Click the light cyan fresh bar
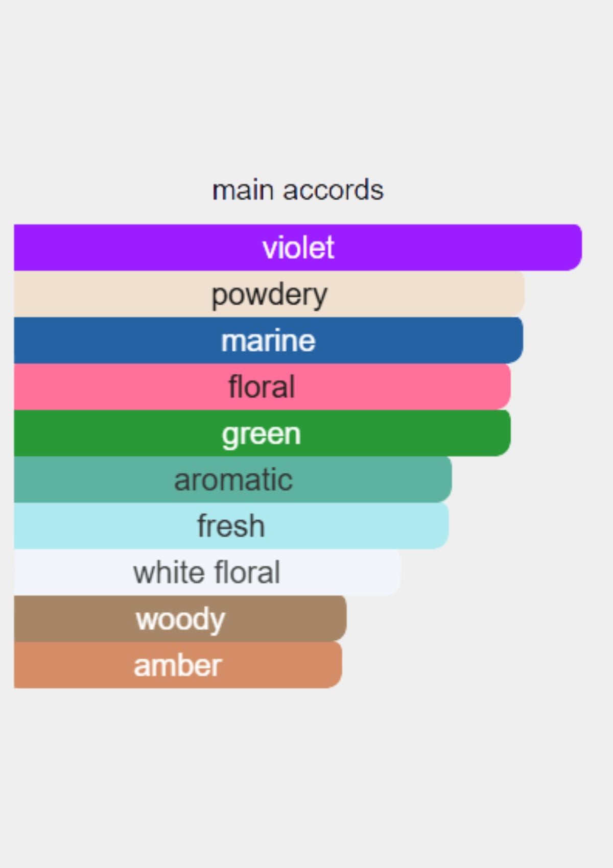 coord(231,526)
